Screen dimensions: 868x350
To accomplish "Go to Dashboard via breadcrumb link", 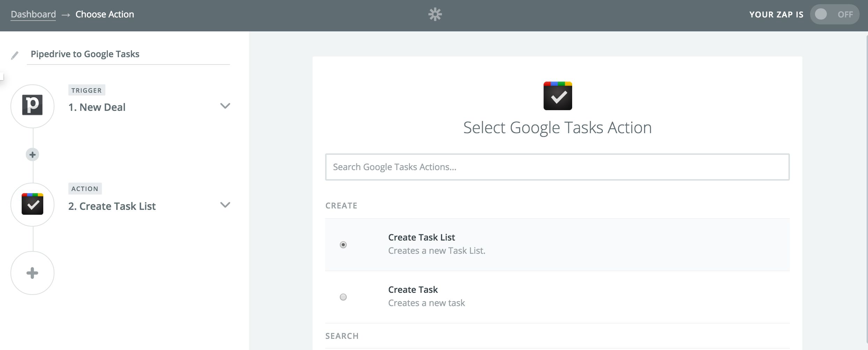I will 33,14.
